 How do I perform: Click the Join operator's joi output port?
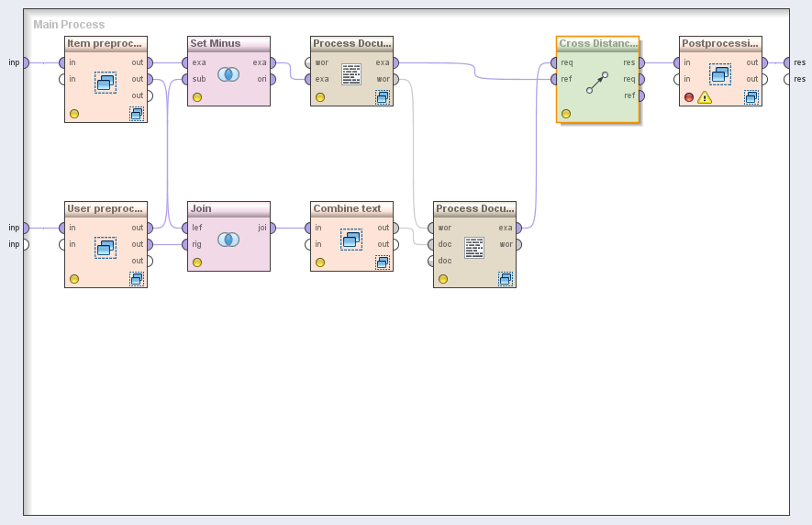tap(273, 228)
